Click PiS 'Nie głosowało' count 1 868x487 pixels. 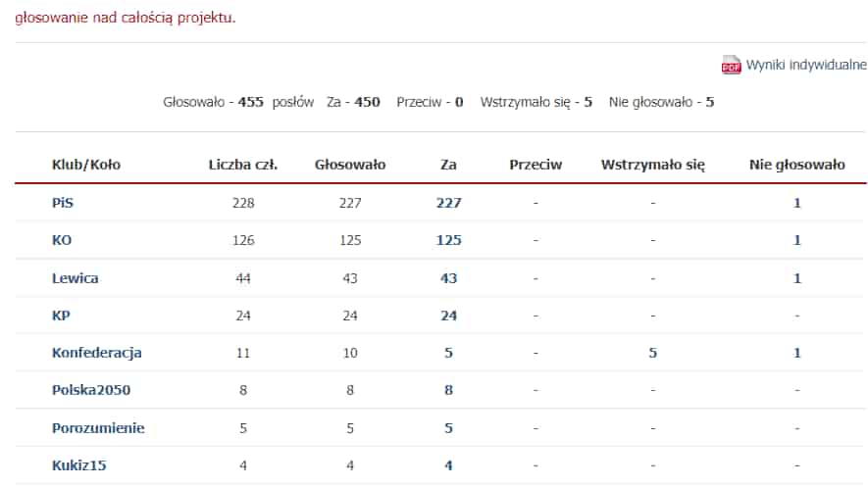click(x=797, y=203)
